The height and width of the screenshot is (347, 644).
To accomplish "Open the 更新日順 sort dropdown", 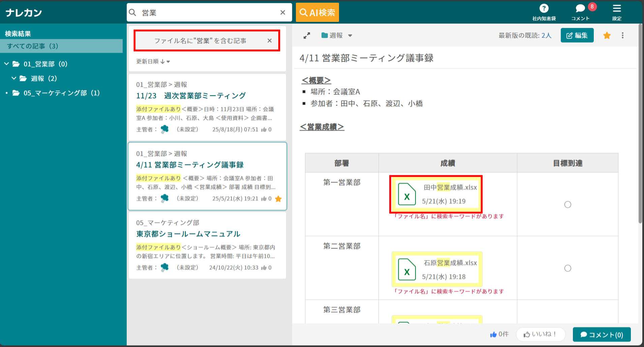I will point(153,61).
